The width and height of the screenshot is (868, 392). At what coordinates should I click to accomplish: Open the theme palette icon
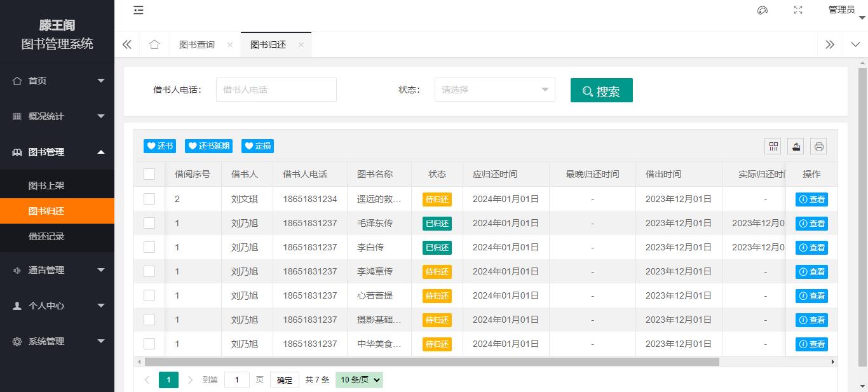point(763,10)
